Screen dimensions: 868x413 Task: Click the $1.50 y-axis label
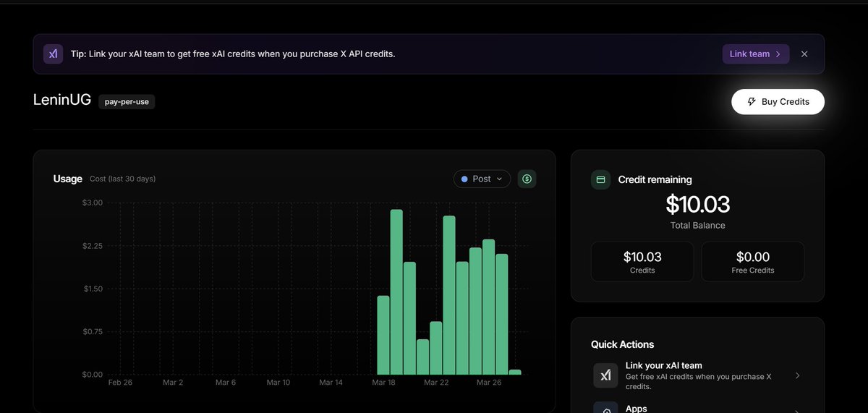(93, 289)
